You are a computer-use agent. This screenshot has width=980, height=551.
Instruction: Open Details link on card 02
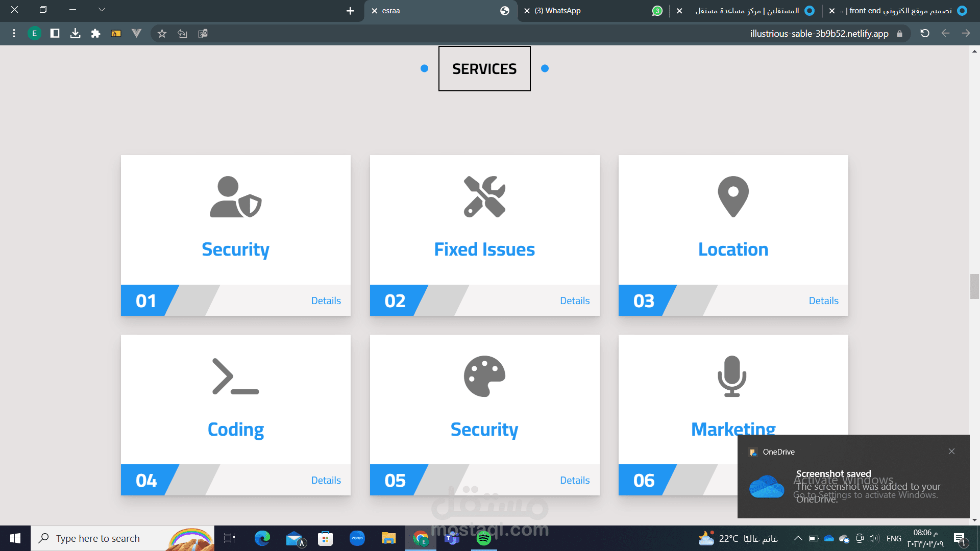[575, 300]
